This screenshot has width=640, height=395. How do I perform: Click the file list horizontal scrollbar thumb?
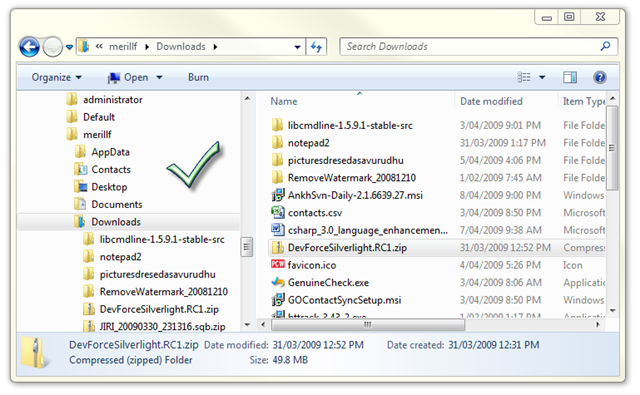click(368, 325)
